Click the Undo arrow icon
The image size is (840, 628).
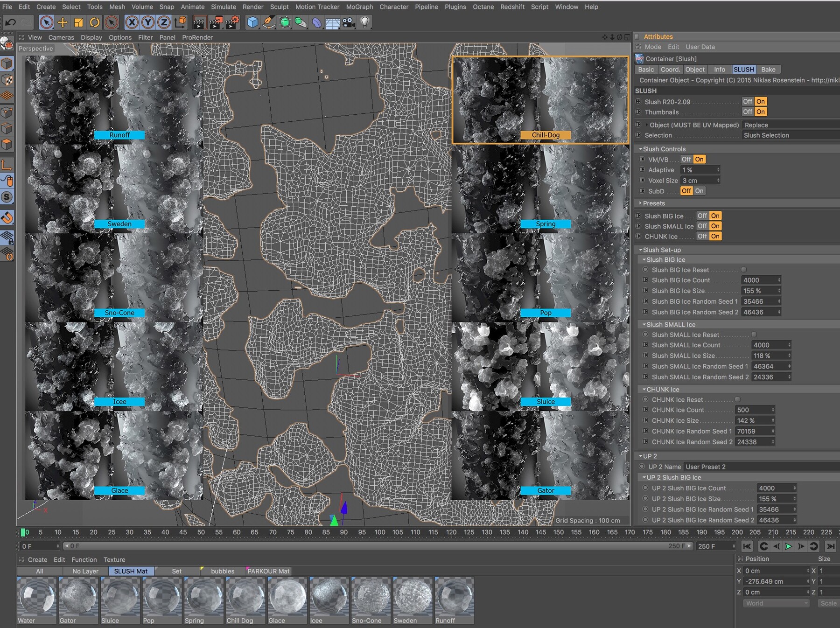(x=10, y=22)
